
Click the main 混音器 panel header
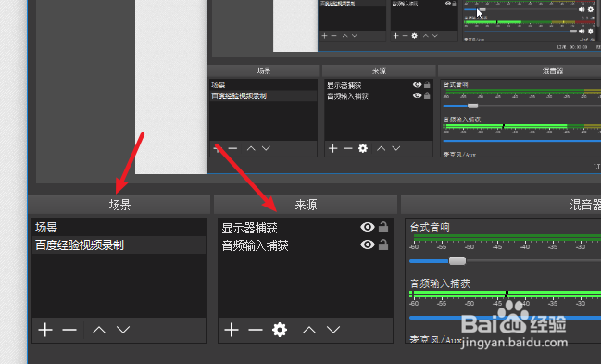(501, 205)
